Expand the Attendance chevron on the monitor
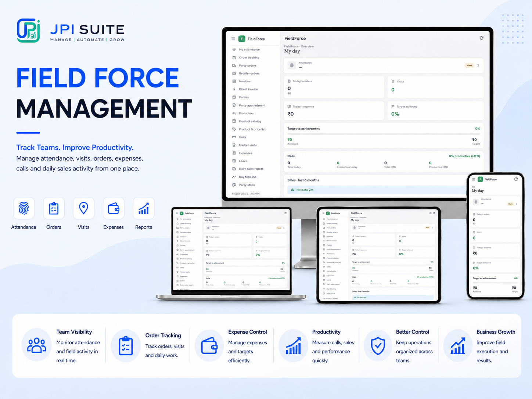This screenshot has width=532, height=399. click(478, 65)
